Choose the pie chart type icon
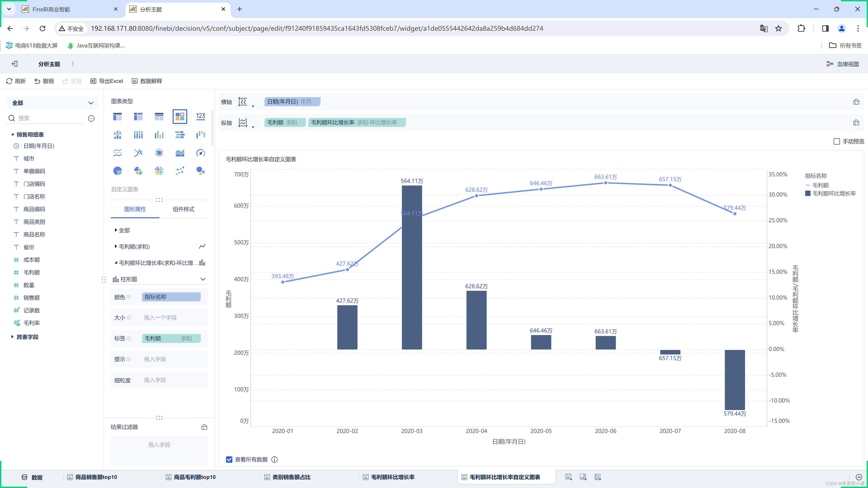The width and height of the screenshot is (868, 488). coord(117,171)
